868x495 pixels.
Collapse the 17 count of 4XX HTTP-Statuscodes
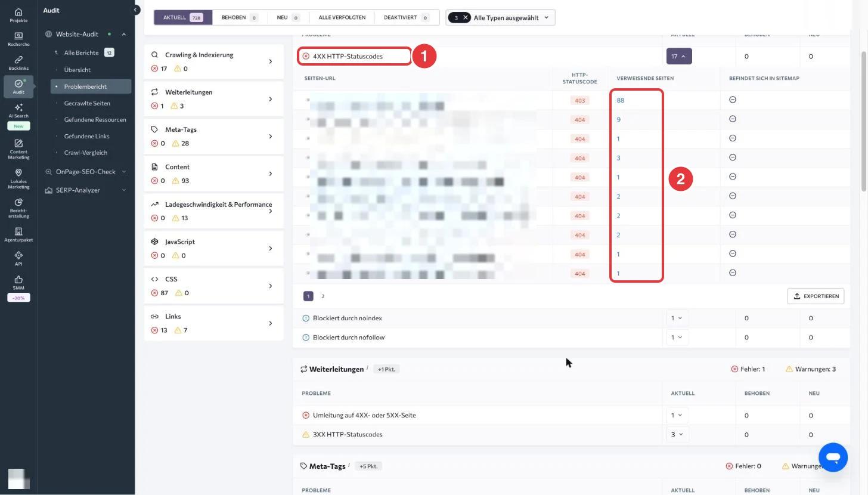tap(678, 56)
